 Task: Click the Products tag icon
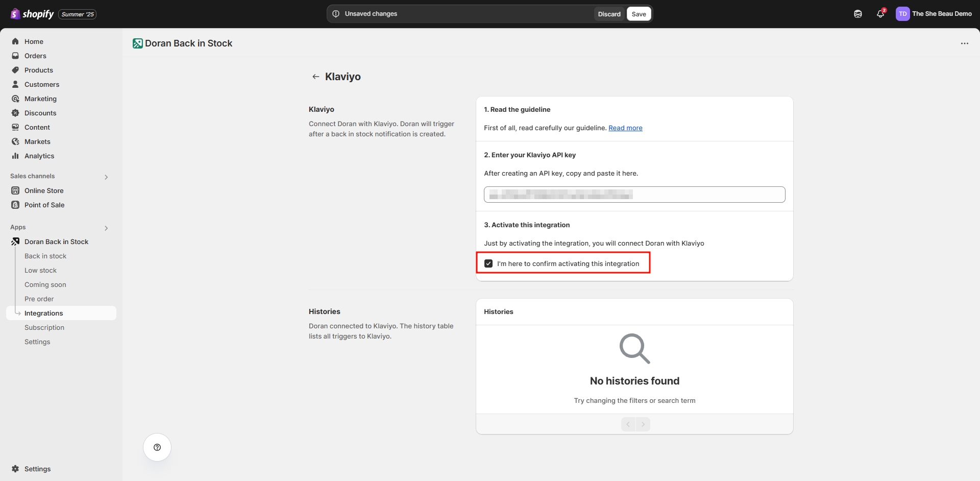tap(15, 70)
